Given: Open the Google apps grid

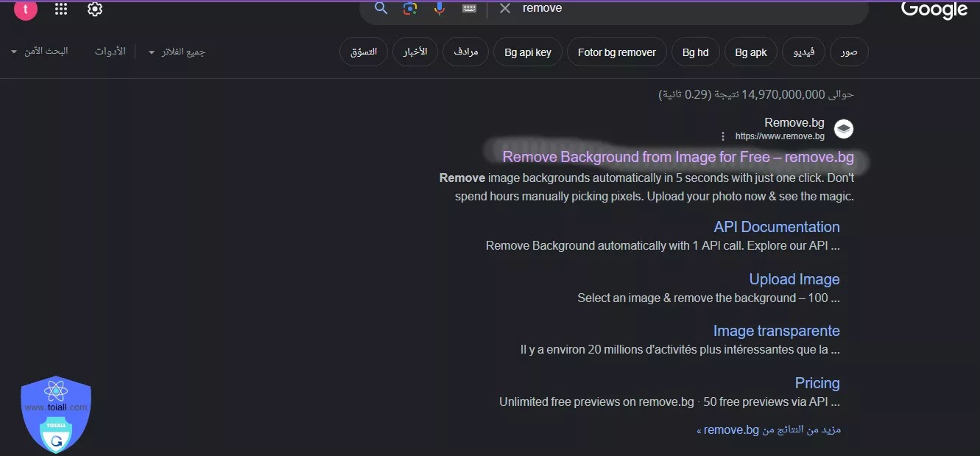Looking at the screenshot, I should [61, 9].
